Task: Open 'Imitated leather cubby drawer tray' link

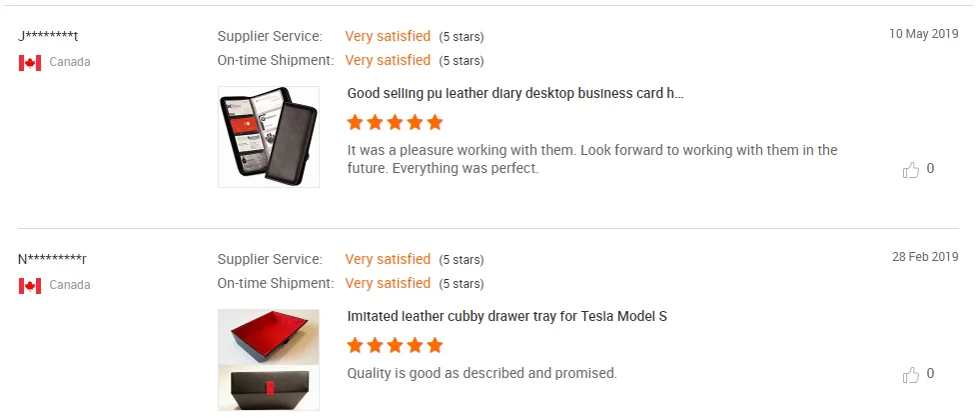Action: coord(506,316)
